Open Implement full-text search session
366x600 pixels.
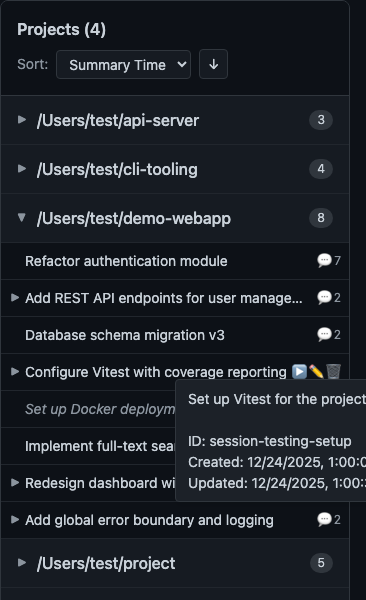(100, 446)
